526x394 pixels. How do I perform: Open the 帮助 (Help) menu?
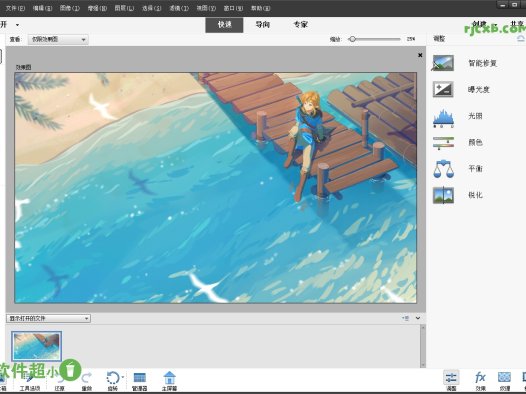pyautogui.click(x=260, y=8)
